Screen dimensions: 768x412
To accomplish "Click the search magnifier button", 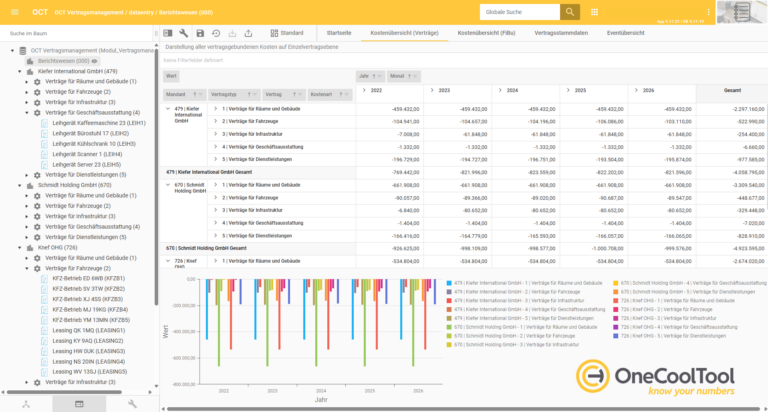I will tap(570, 12).
